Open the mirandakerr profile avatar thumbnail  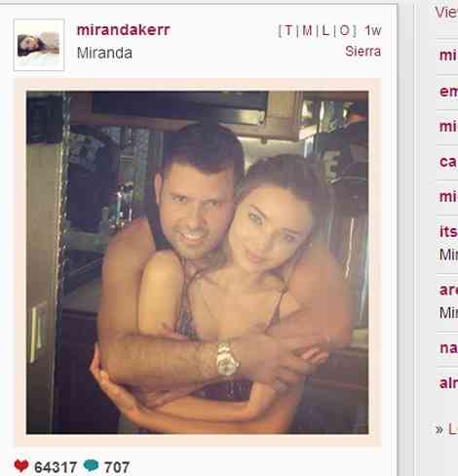click(x=39, y=45)
